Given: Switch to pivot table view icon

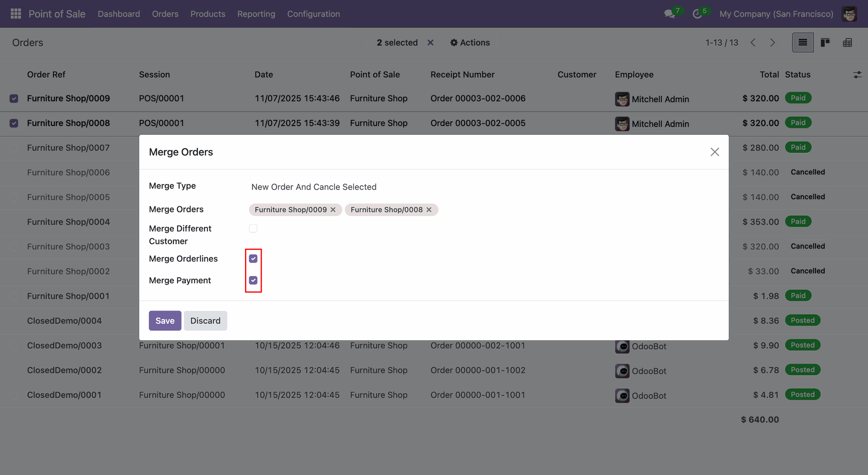Looking at the screenshot, I should coord(847,42).
